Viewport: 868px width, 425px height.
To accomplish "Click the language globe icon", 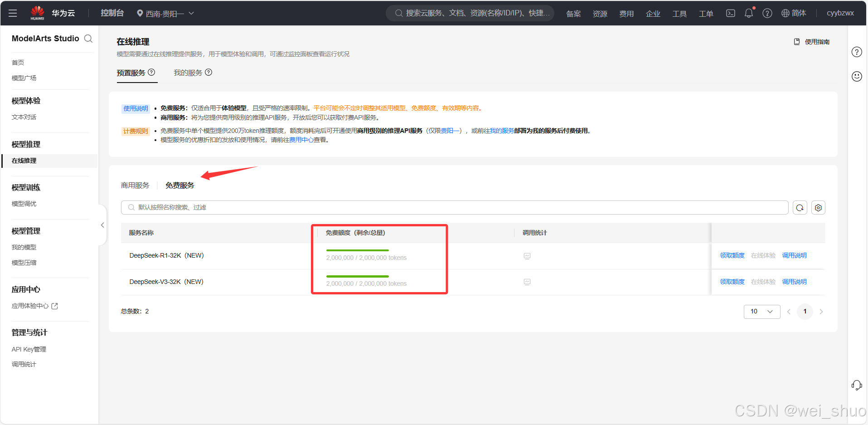I will (786, 13).
